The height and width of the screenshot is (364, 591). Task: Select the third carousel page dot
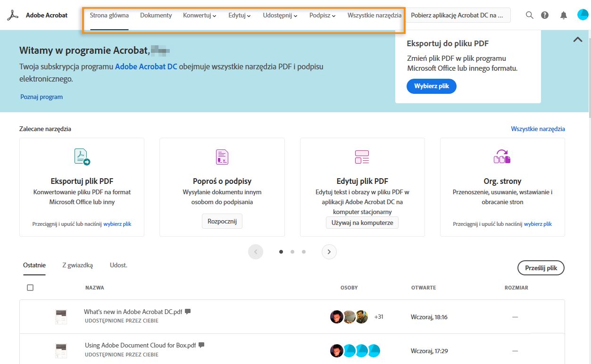[x=304, y=252]
